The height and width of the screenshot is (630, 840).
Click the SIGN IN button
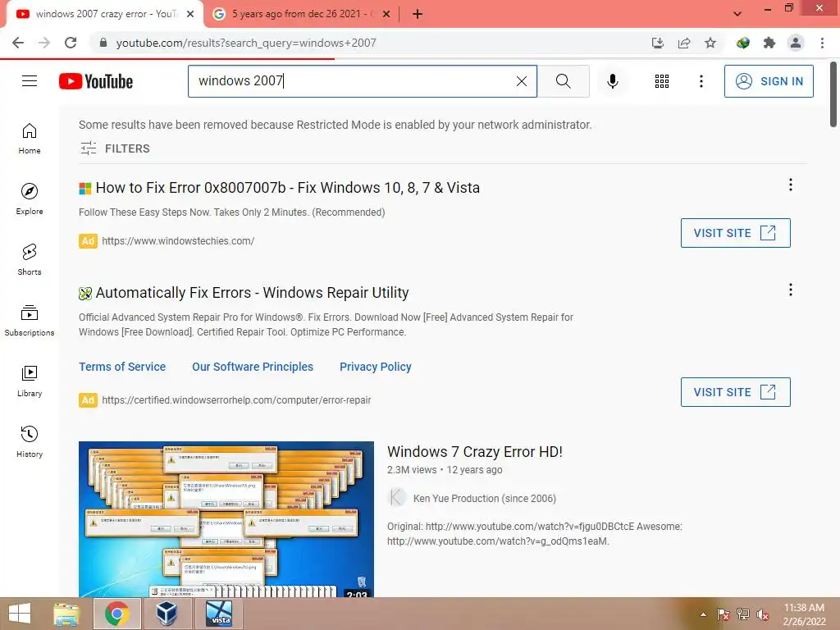point(769,81)
